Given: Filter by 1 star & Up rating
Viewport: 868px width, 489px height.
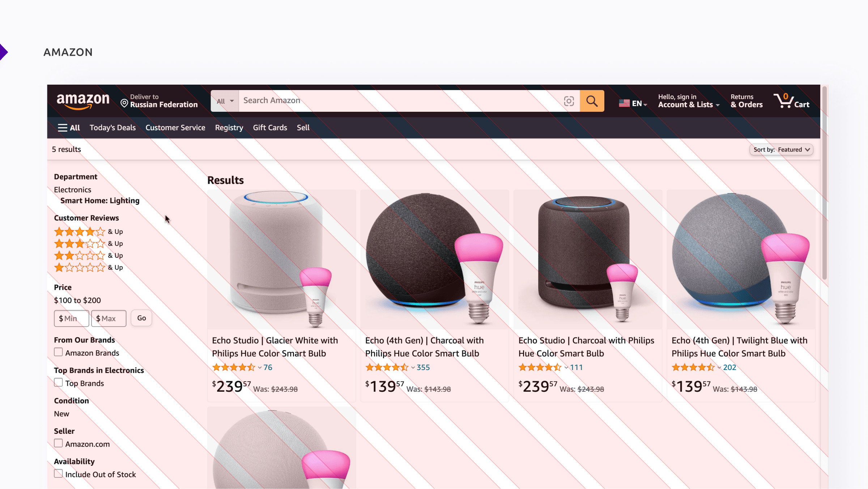Looking at the screenshot, I should tap(89, 267).
